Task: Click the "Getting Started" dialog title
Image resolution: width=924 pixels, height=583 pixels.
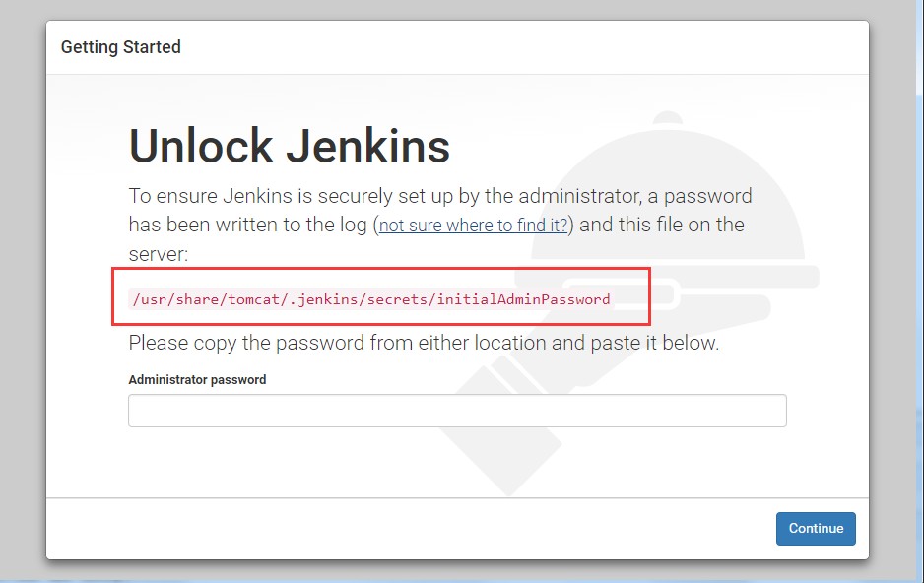Action: (121, 47)
